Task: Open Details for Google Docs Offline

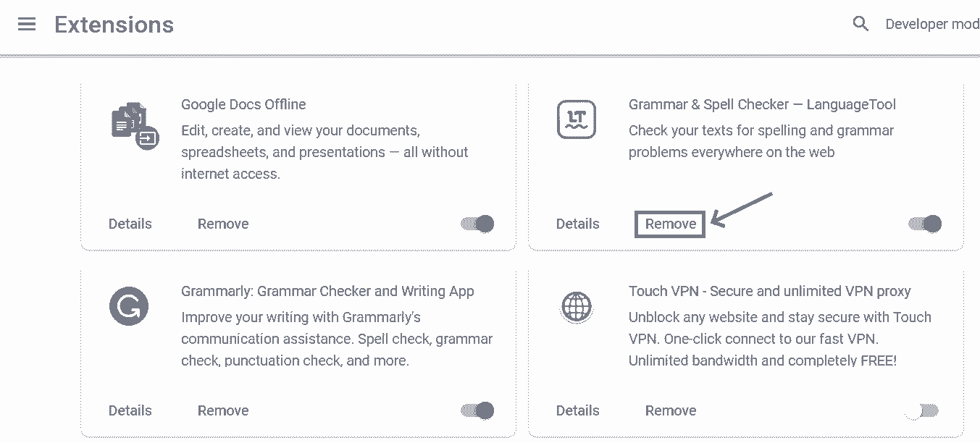Action: 130,224
